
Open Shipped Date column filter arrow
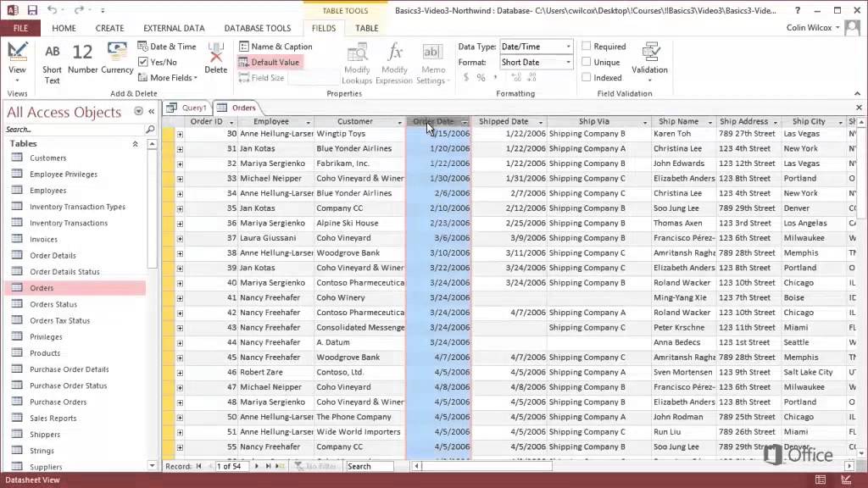pos(541,122)
